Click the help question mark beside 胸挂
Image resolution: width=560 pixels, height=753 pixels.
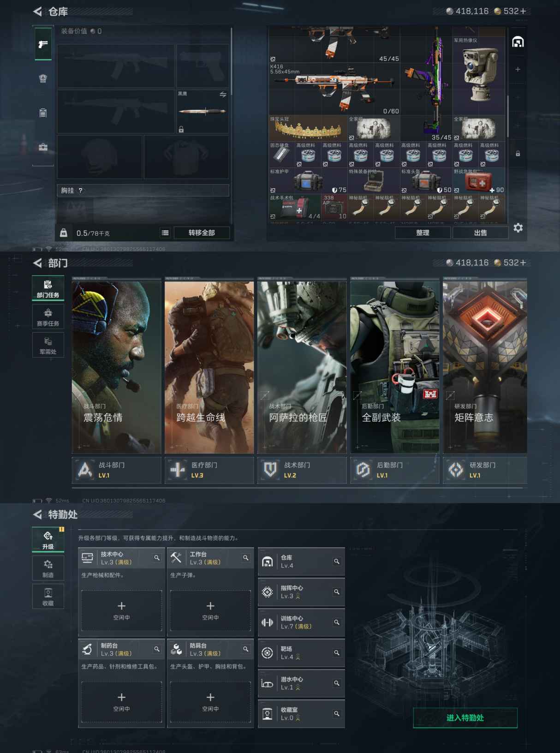click(x=81, y=191)
